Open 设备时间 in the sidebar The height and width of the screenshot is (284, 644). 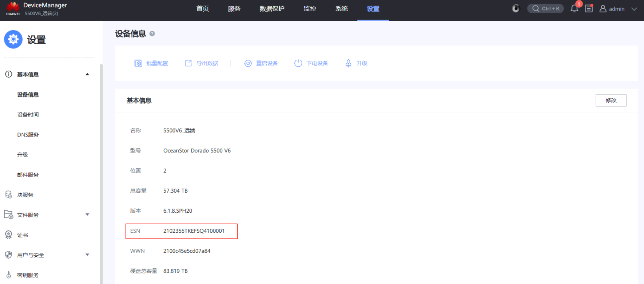(28, 115)
